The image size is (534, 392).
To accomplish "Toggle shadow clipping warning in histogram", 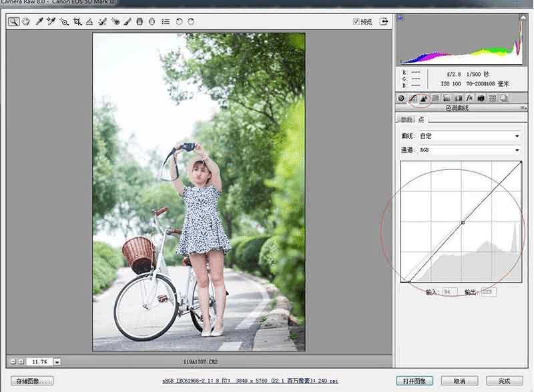I will tap(400, 18).
